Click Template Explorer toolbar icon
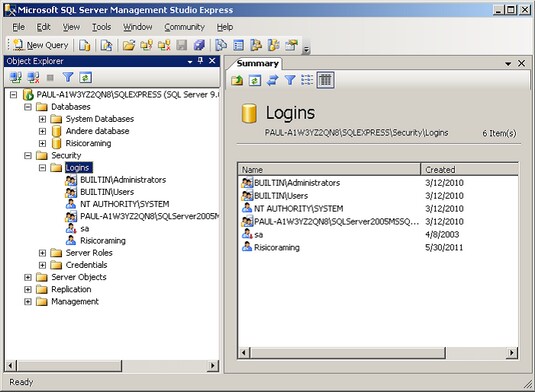Viewport: 535px width, 392px height. (274, 45)
